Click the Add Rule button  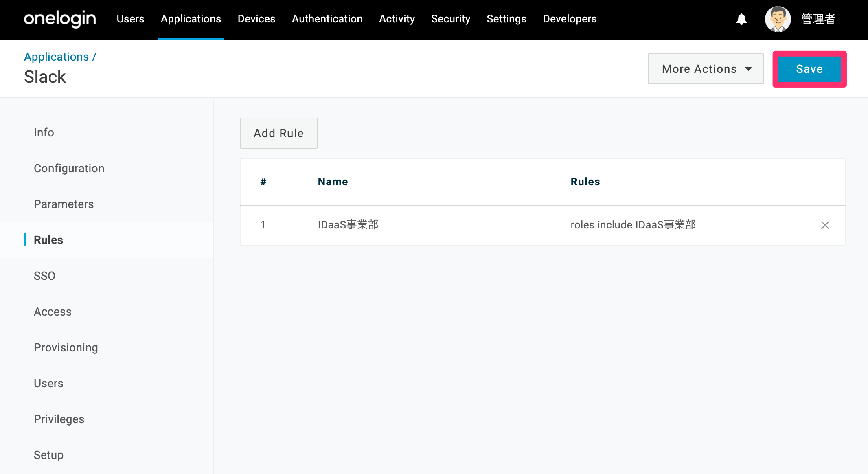point(278,133)
